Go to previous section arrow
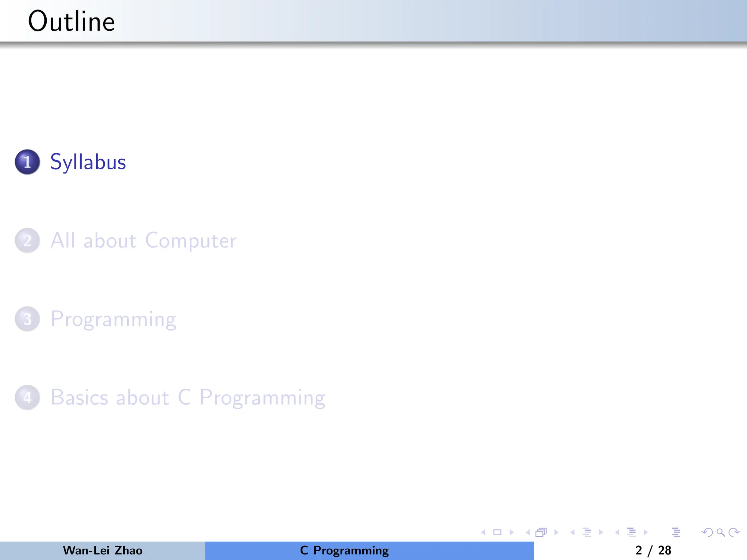 pos(617,532)
